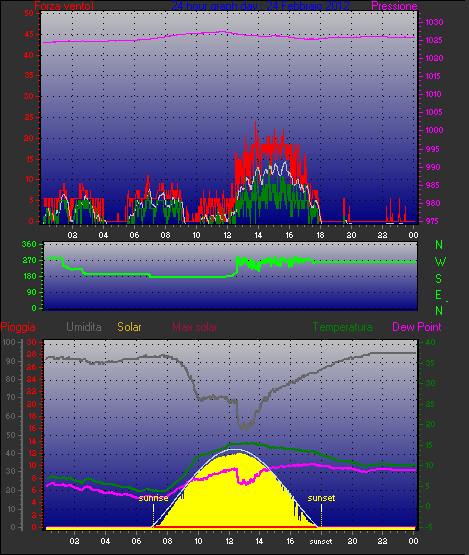The image size is (469, 555).
Task: Click the 50 value on wind force axis
Action: [x=29, y=13]
